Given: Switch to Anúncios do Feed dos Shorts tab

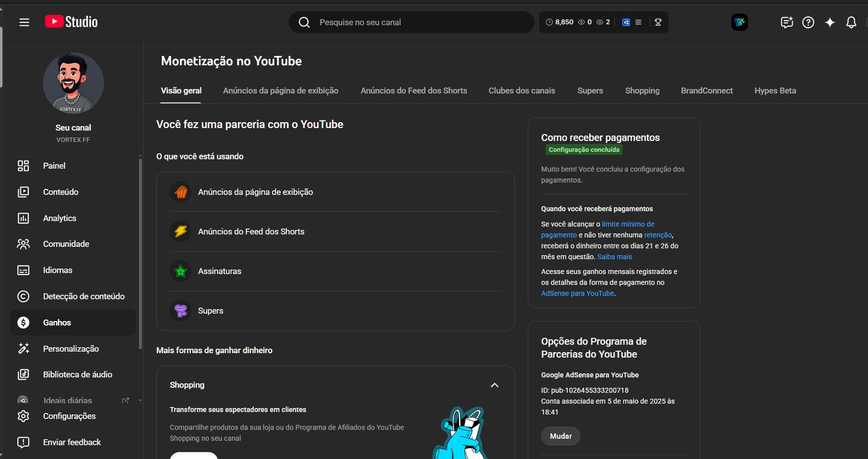Looking at the screenshot, I should coord(413,91).
